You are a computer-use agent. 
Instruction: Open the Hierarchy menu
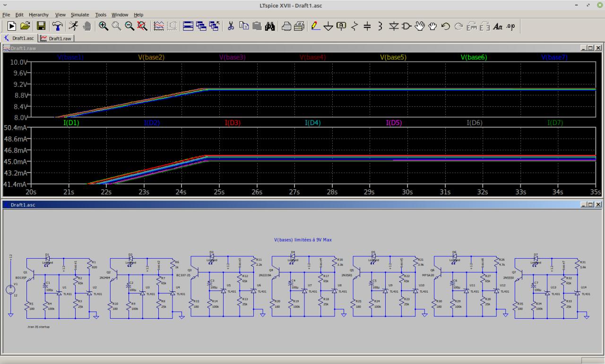click(x=39, y=15)
